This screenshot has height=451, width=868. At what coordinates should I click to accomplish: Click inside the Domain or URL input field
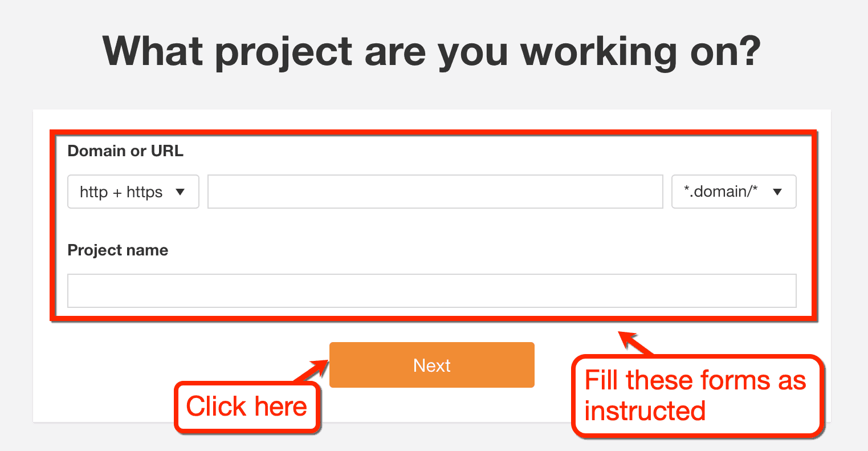click(x=435, y=192)
